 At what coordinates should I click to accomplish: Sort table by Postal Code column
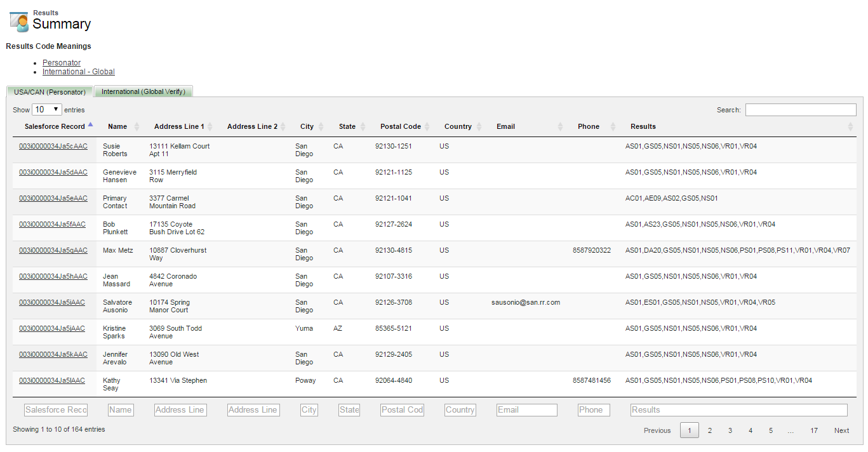tap(400, 126)
